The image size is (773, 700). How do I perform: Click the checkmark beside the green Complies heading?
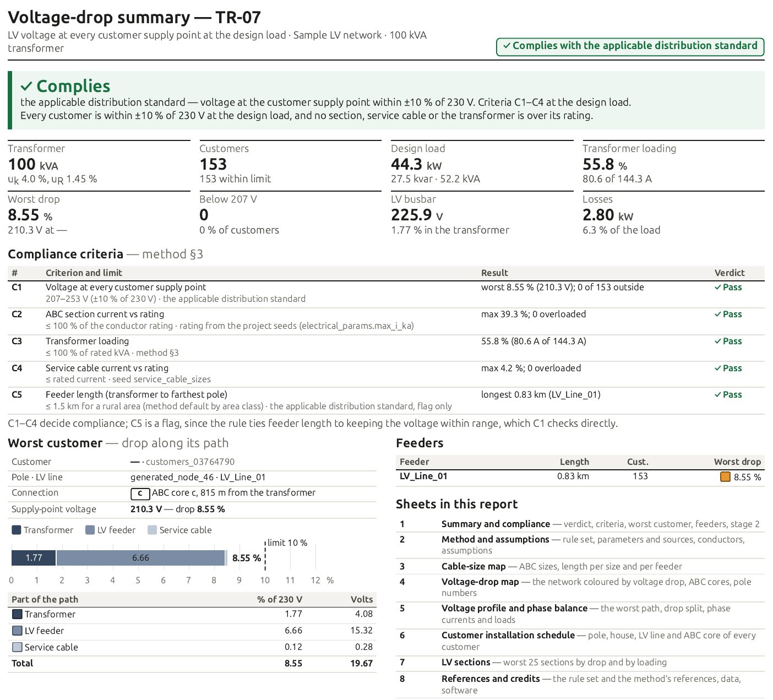tap(26, 86)
